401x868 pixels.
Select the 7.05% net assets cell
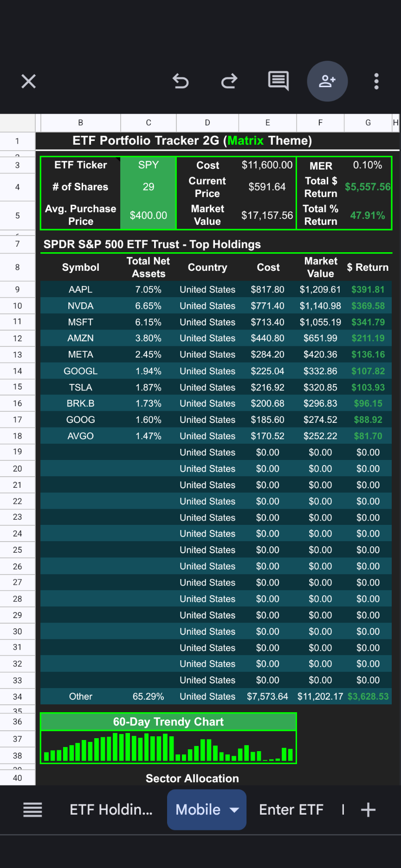149,289
